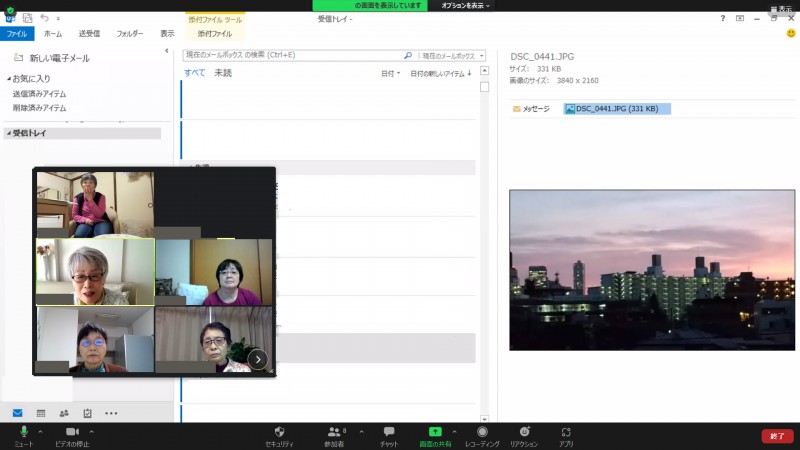
Task: Toggle 日付の新しいアイテム sort order
Action: 441,73
